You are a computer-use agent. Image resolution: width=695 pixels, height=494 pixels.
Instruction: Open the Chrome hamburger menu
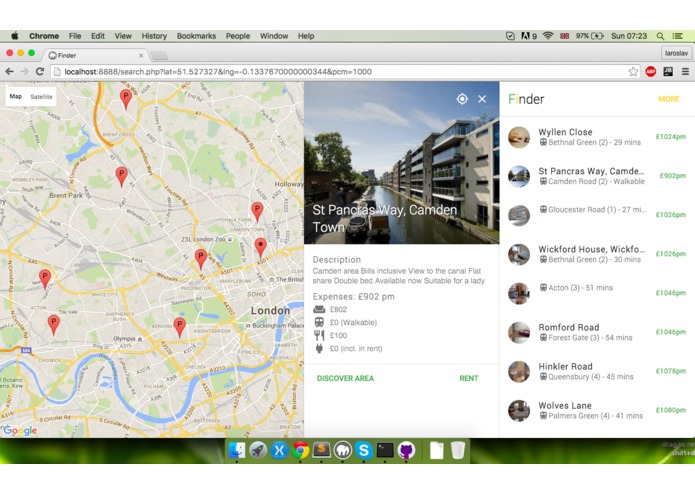(685, 71)
